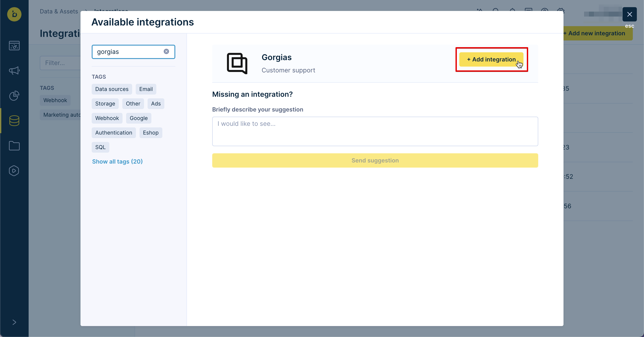Add the Gorgias integration
644x337 pixels.
pos(491,59)
